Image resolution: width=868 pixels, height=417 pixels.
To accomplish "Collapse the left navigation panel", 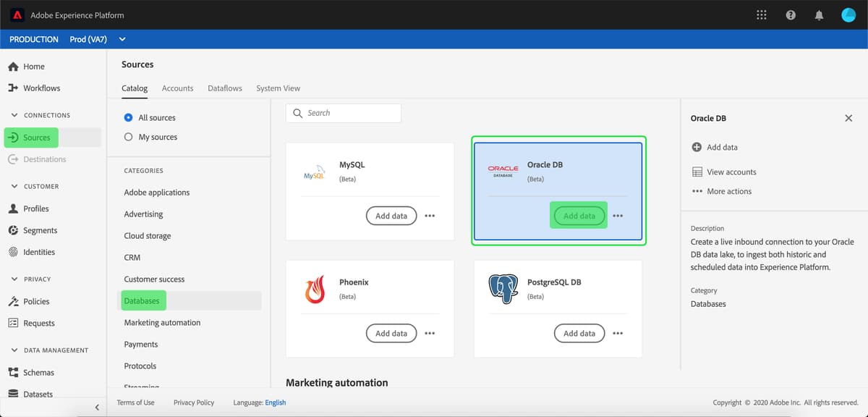I will coord(96,407).
